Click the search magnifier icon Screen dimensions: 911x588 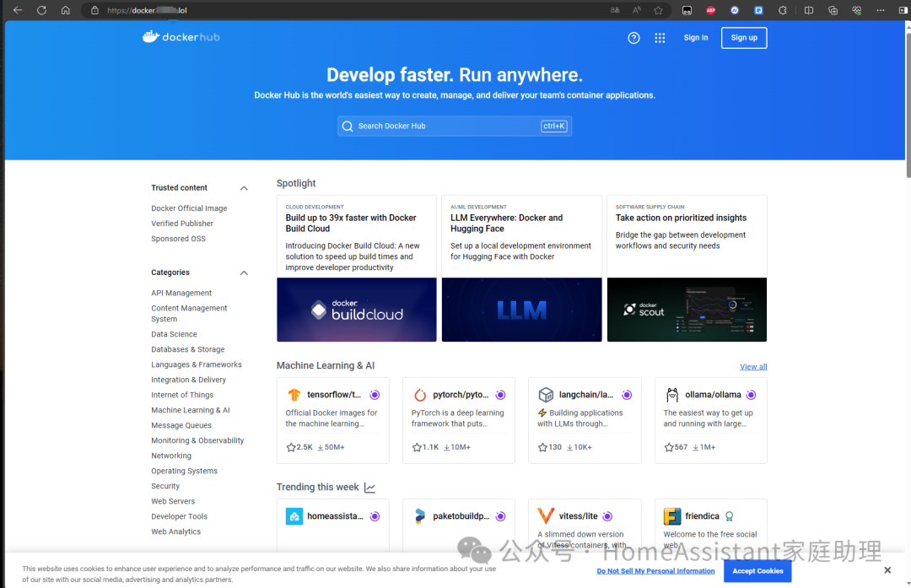pos(348,126)
